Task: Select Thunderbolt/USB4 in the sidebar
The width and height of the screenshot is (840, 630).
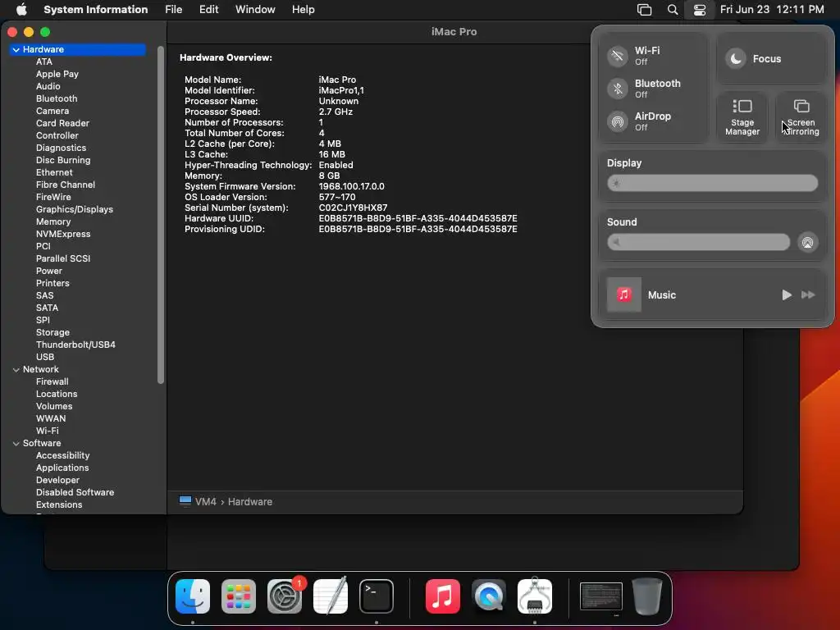Action: point(75,345)
